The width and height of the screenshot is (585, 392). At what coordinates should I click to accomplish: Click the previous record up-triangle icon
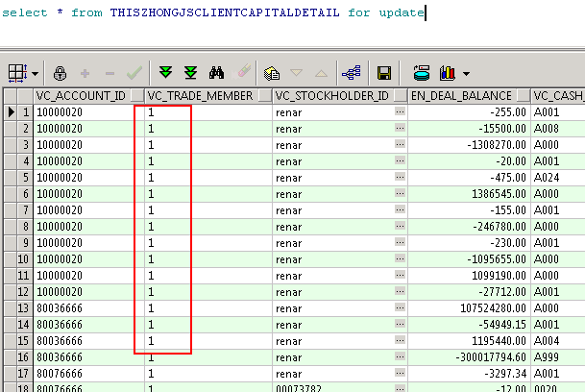tap(321, 73)
